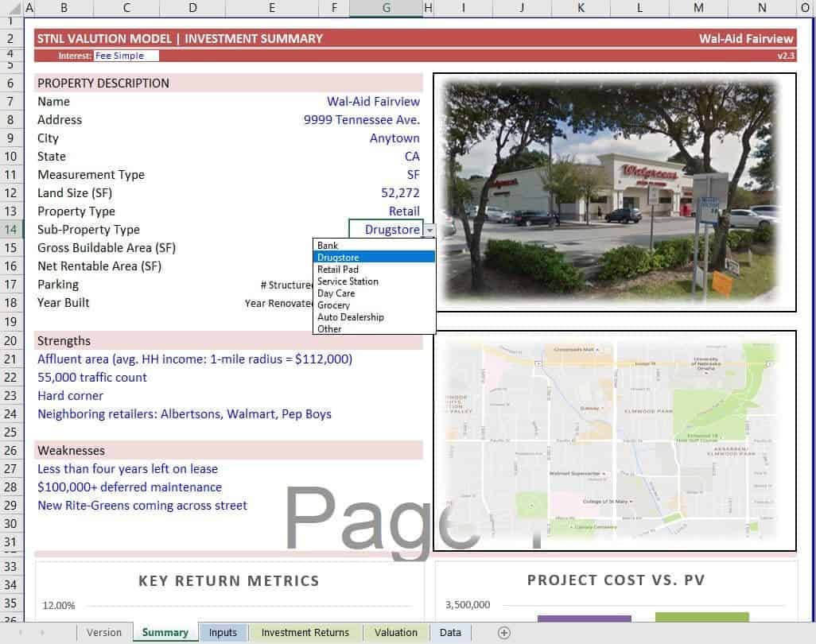Select Other in the sub-property list
The height and width of the screenshot is (644, 816).
[x=374, y=329]
